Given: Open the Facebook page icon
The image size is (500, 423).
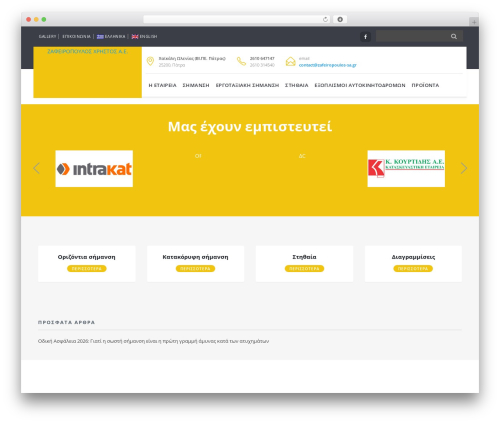Looking at the screenshot, I should pyautogui.click(x=365, y=37).
